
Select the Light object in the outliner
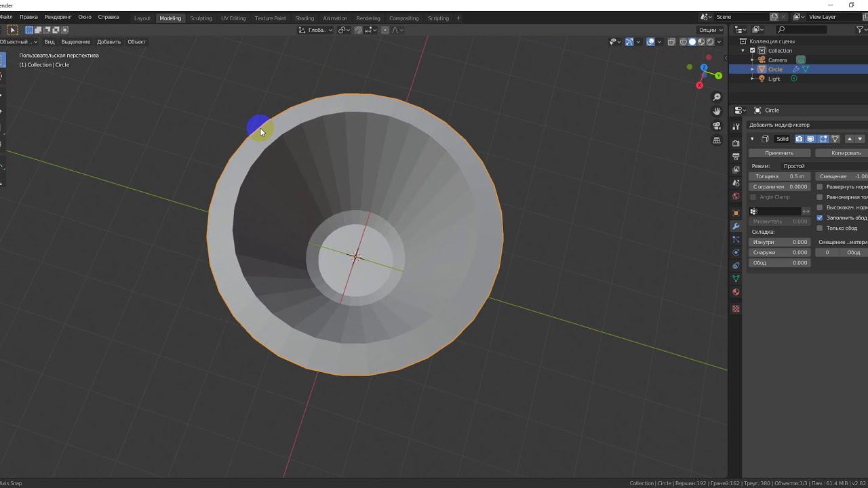(774, 79)
